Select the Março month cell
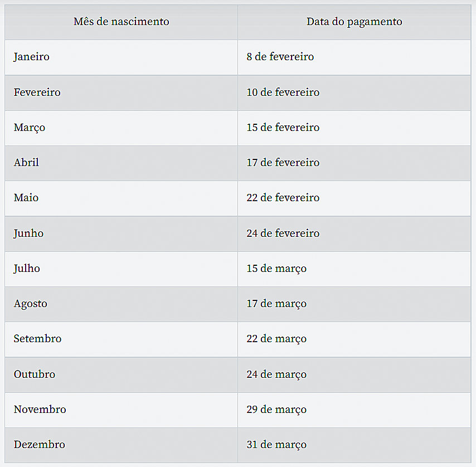Viewport: 476px width, 467px height. click(30, 128)
